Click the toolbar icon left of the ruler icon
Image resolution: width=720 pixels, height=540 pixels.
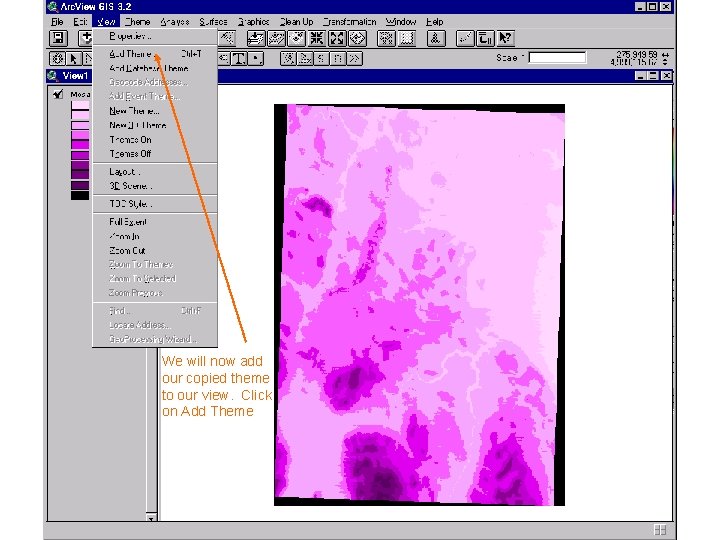[x=436, y=38]
